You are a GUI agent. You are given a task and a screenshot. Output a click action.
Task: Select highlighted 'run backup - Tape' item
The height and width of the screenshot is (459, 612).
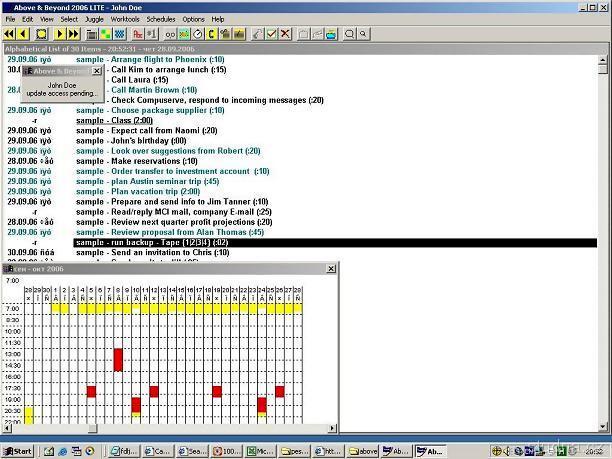click(335, 242)
